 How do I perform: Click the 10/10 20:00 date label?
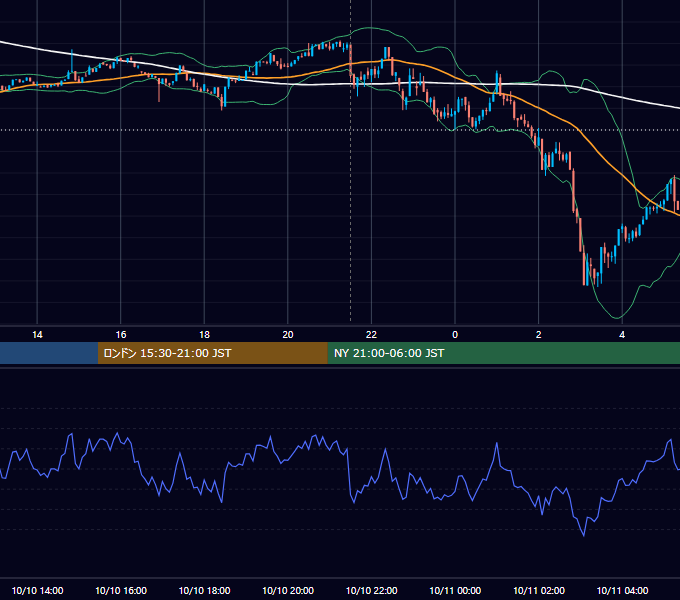288,590
